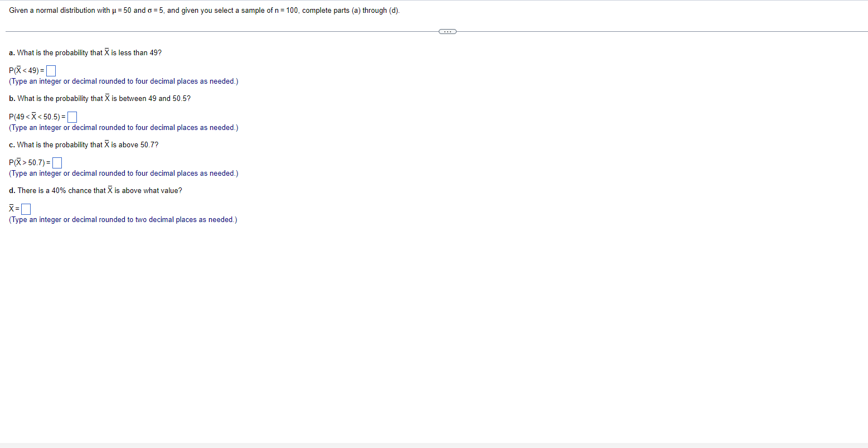Click the ellipsis expander on the divider line
868x448 pixels.
[x=447, y=31]
